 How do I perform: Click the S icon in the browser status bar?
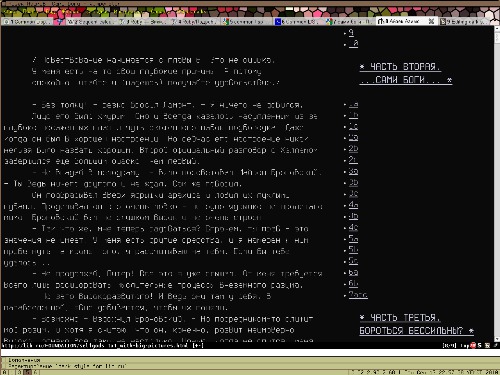[480, 345]
